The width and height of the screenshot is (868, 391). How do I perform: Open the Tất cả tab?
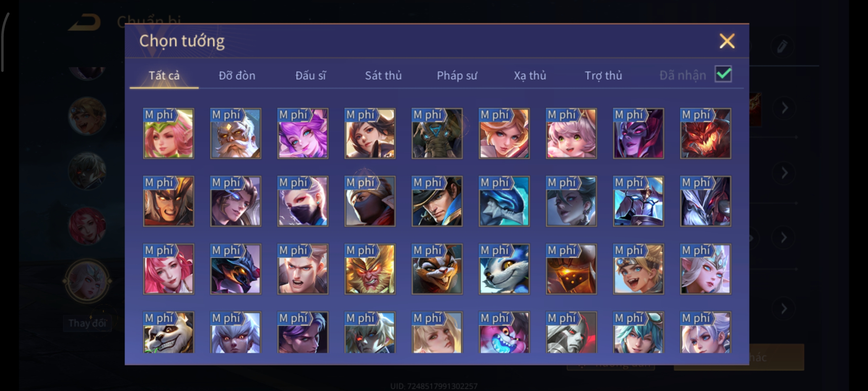(164, 75)
